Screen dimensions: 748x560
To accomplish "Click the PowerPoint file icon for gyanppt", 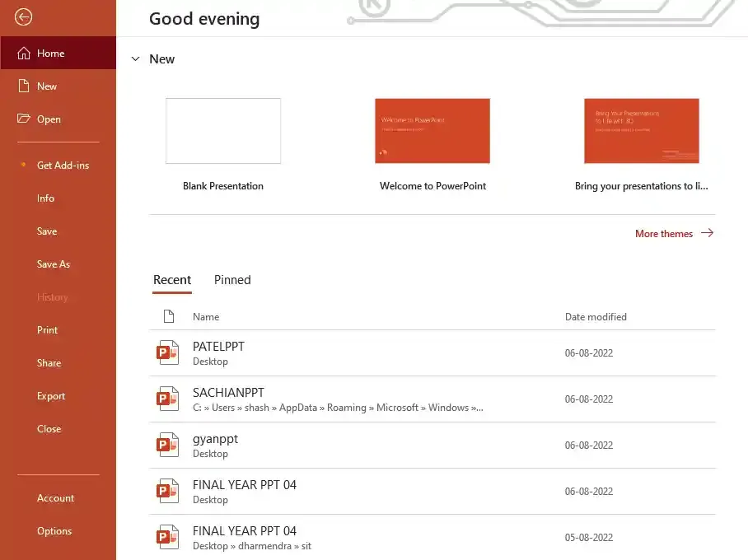I will (167, 445).
